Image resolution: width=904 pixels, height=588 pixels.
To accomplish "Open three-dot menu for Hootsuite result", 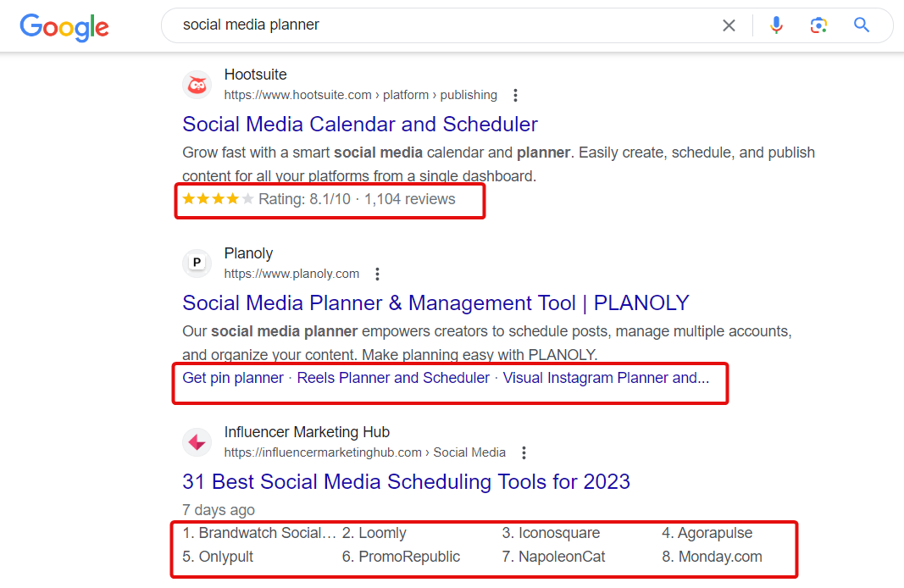I will click(515, 95).
